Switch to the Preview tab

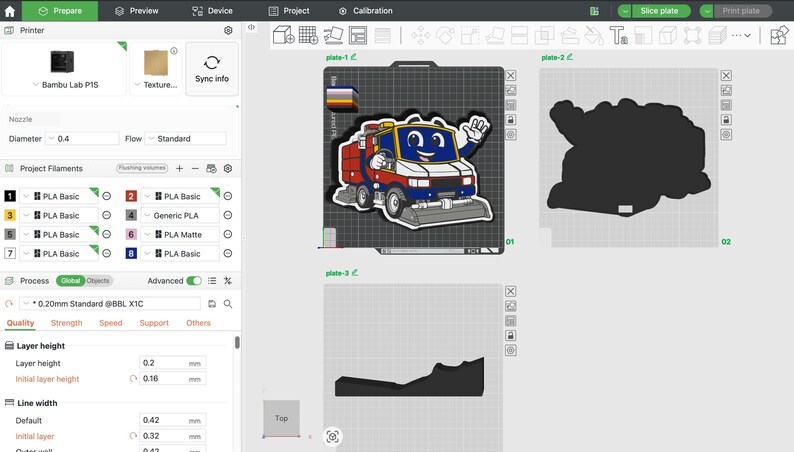coord(137,11)
